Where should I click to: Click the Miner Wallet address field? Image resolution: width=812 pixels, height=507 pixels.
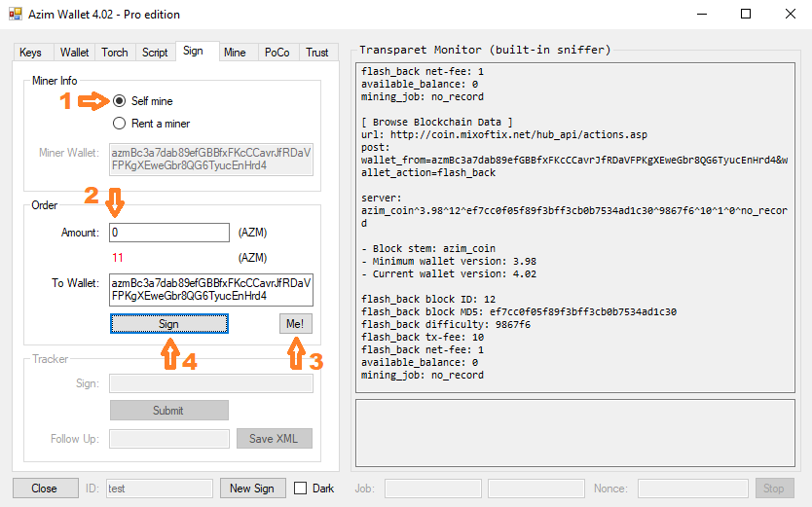click(x=211, y=160)
